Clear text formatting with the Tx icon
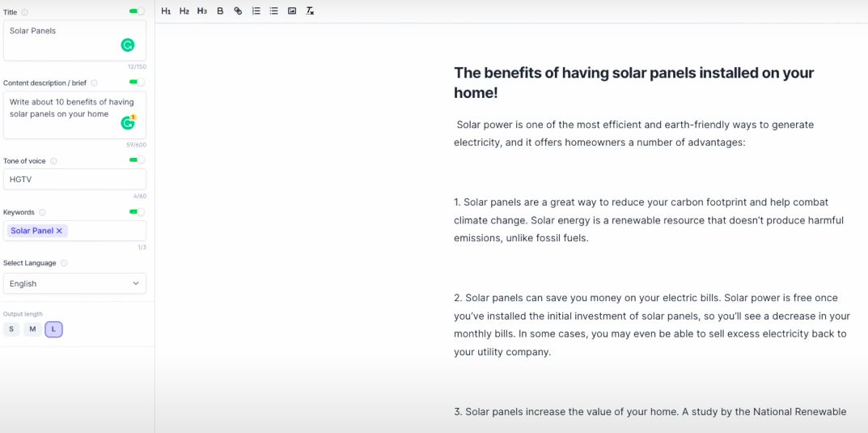868x433 pixels. click(310, 11)
